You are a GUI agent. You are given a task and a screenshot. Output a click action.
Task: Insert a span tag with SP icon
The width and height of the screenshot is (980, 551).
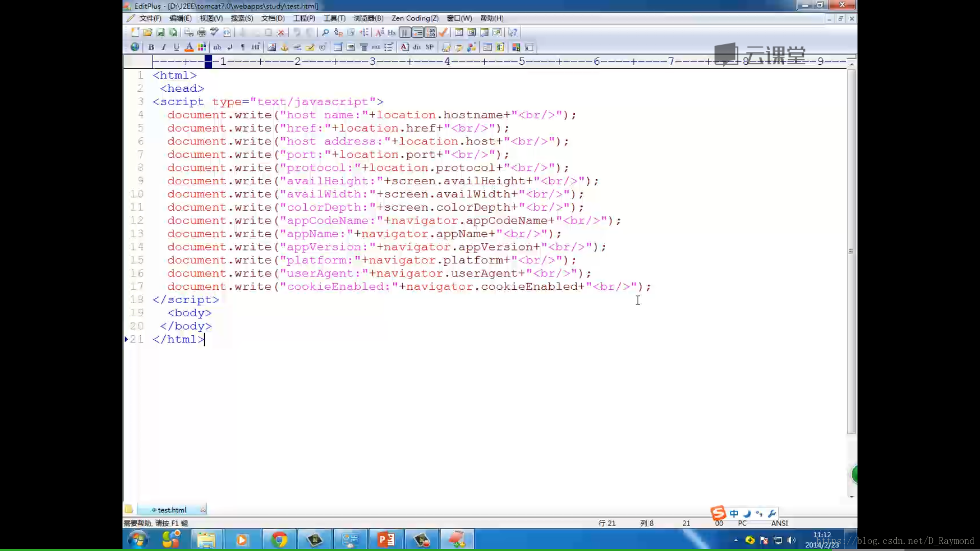click(x=430, y=47)
